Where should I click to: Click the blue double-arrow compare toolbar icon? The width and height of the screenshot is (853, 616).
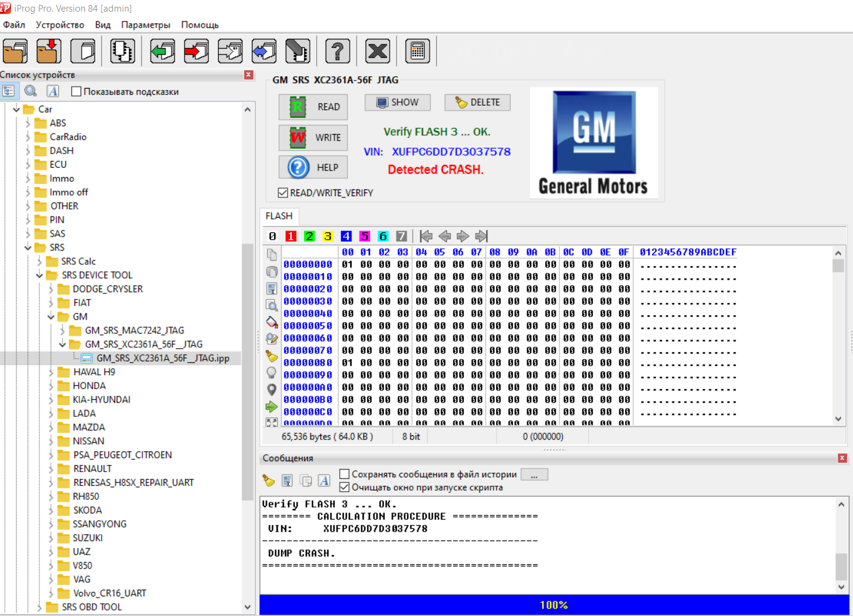click(x=264, y=51)
